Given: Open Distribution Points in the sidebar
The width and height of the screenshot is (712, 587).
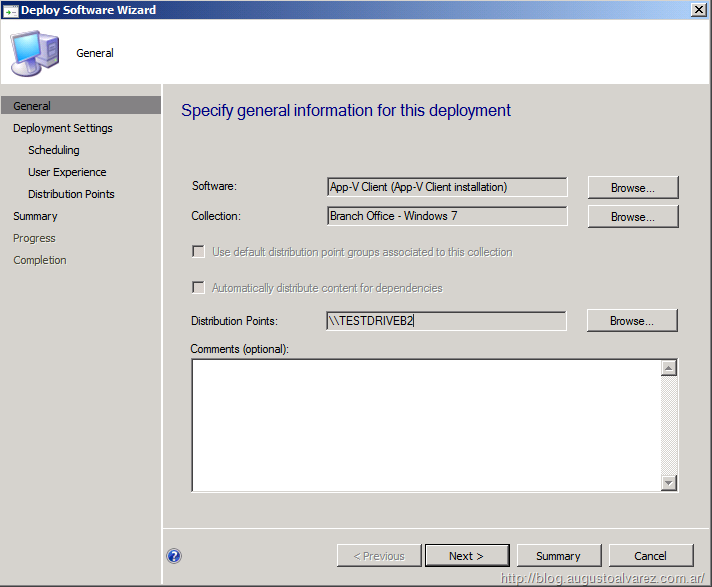Looking at the screenshot, I should [x=71, y=194].
